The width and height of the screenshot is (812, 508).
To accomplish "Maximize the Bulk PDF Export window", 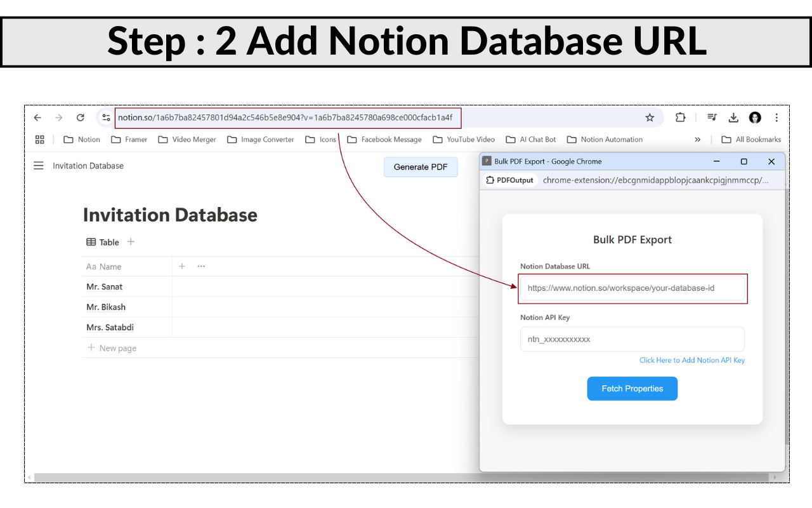I will pyautogui.click(x=744, y=161).
